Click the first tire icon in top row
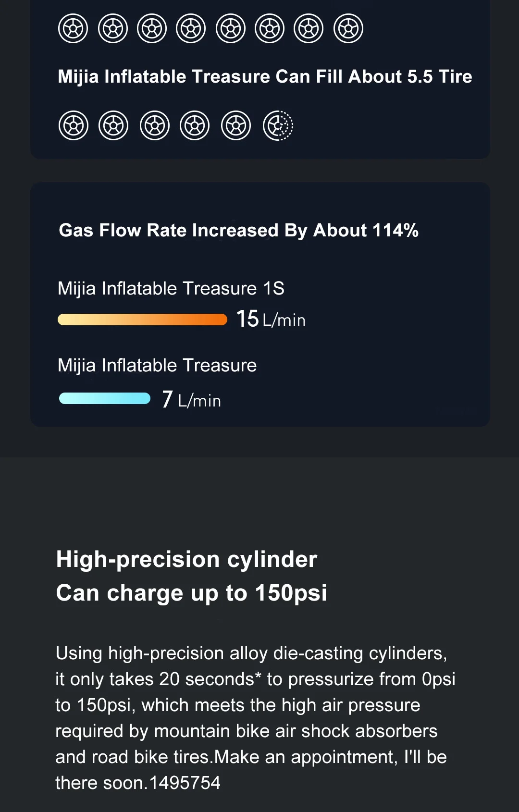This screenshot has height=812, width=519. pyautogui.click(x=73, y=29)
